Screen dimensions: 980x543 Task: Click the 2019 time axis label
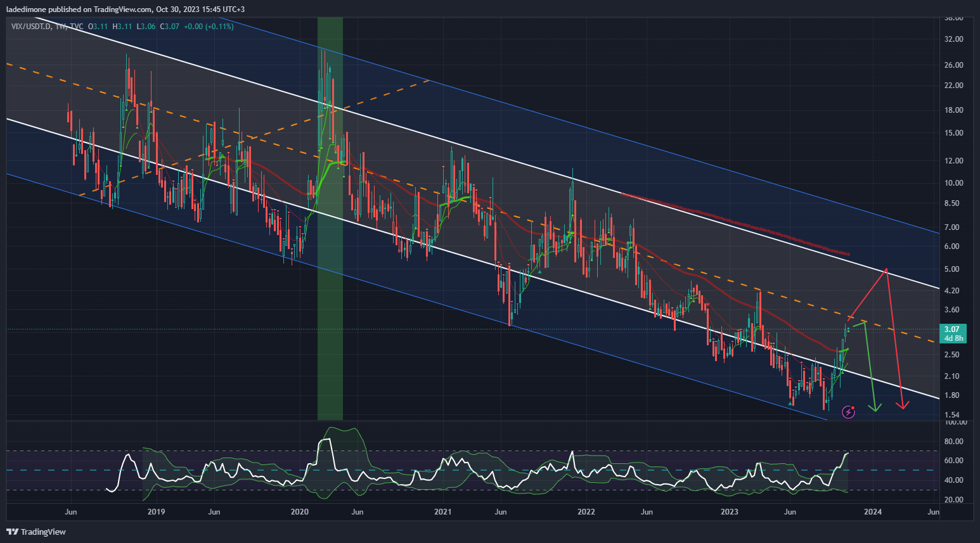156,511
